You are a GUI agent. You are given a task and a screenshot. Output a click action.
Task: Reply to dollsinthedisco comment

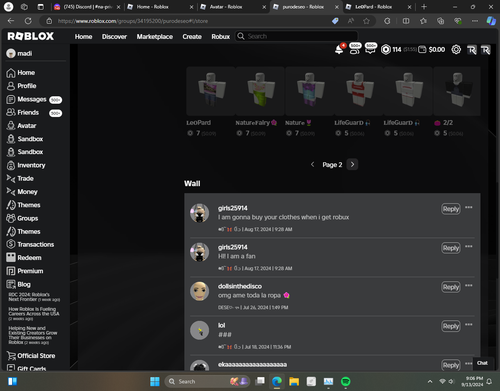tap(451, 287)
